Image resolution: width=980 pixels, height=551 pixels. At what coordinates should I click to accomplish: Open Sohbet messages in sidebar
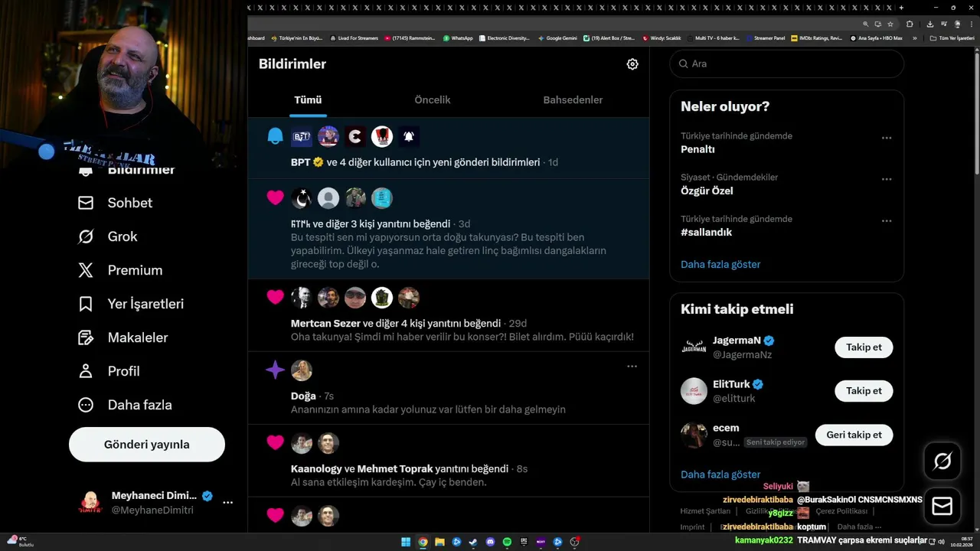pyautogui.click(x=116, y=203)
